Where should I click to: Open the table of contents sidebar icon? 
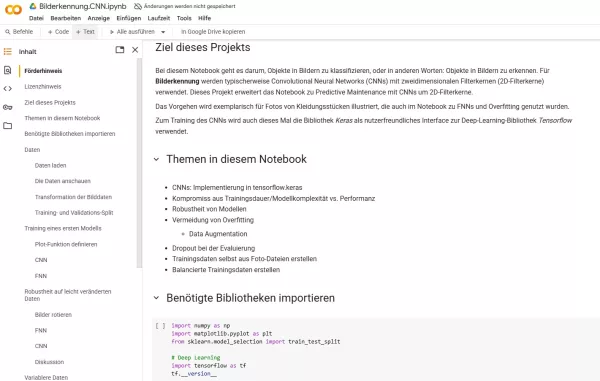click(x=8, y=51)
